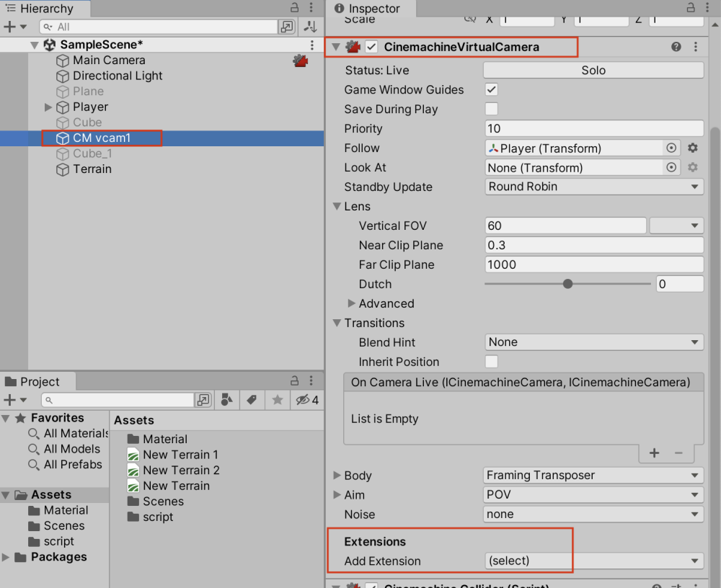Toggle the Inherit Position checkbox

click(492, 362)
